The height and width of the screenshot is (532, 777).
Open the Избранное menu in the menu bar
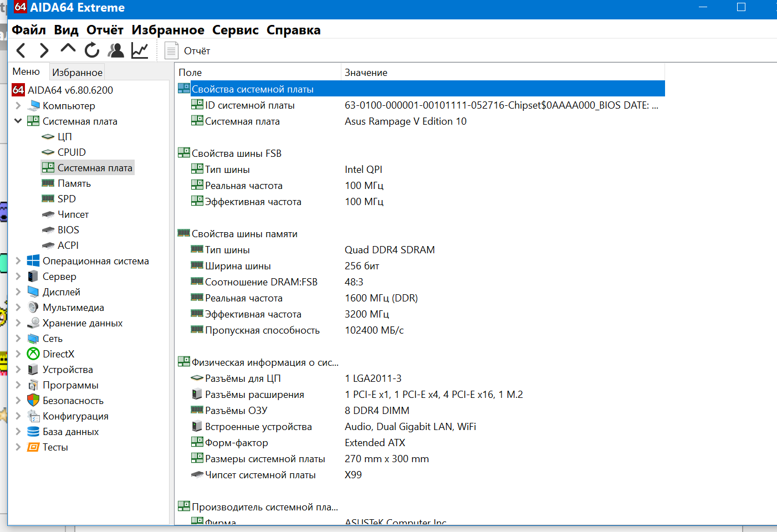[x=168, y=30]
